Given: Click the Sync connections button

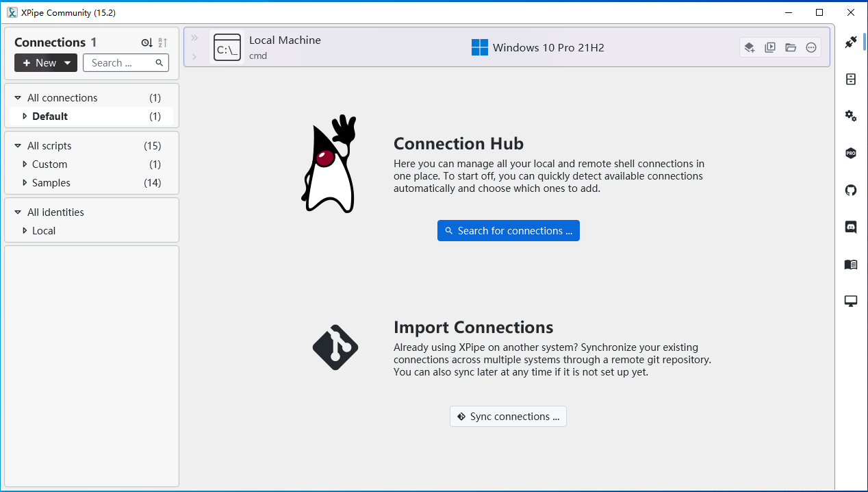Looking at the screenshot, I should (508, 417).
